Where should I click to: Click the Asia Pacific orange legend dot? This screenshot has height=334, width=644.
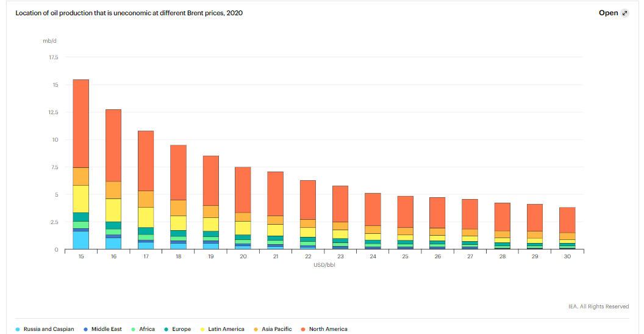(x=256, y=330)
